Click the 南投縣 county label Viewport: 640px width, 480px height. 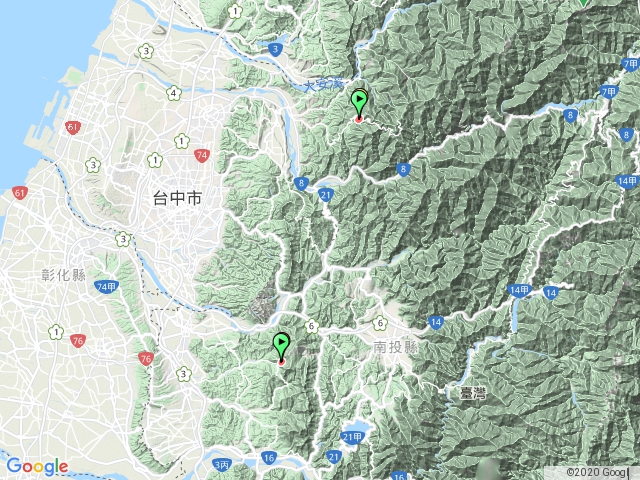(396, 347)
